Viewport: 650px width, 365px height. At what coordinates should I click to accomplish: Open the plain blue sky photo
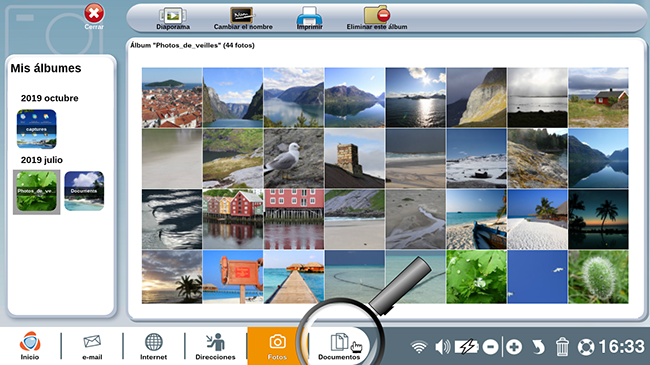pyautogui.click(x=537, y=277)
